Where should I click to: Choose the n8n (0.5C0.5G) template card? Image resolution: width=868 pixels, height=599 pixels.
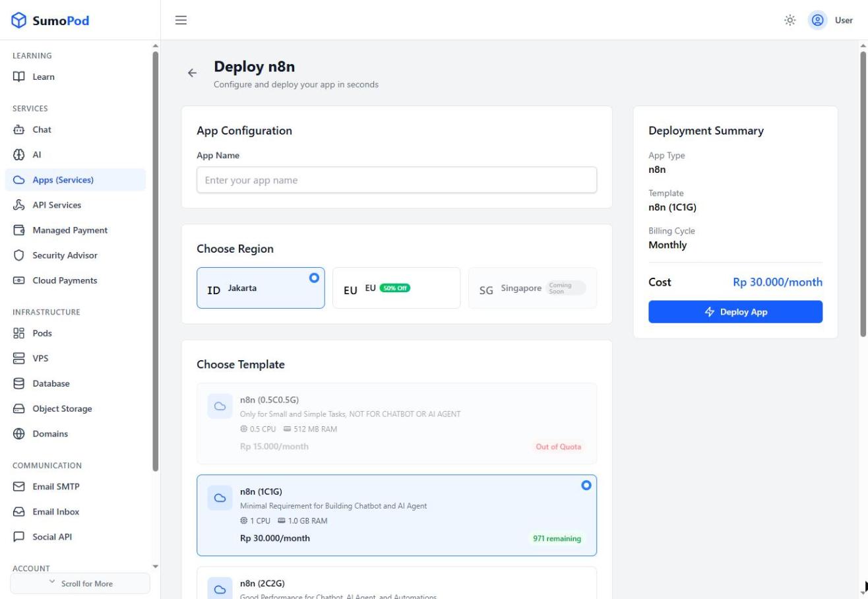tap(396, 424)
